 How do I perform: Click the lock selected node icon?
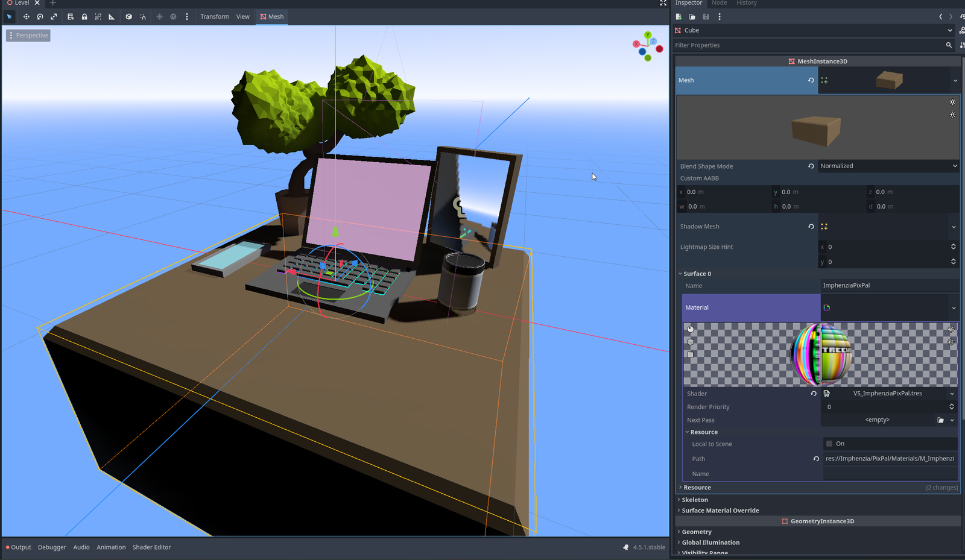click(x=84, y=17)
